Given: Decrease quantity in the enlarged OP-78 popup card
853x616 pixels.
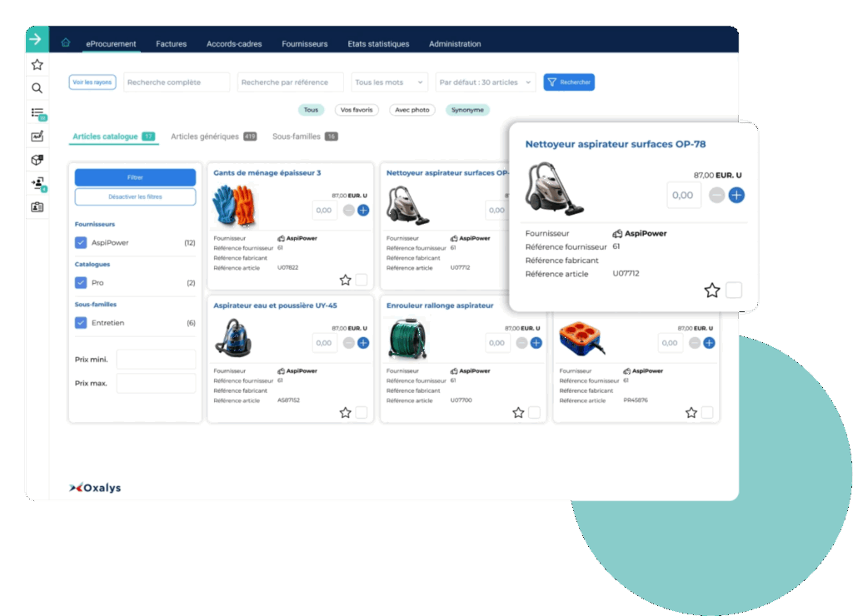Looking at the screenshot, I should click(717, 195).
